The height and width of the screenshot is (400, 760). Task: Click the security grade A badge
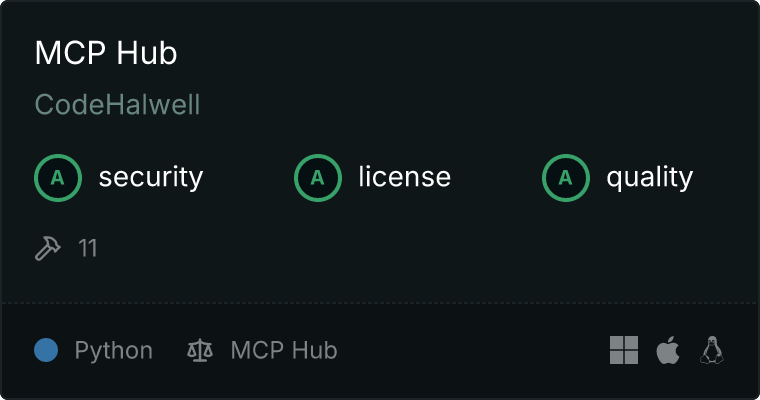(x=58, y=178)
